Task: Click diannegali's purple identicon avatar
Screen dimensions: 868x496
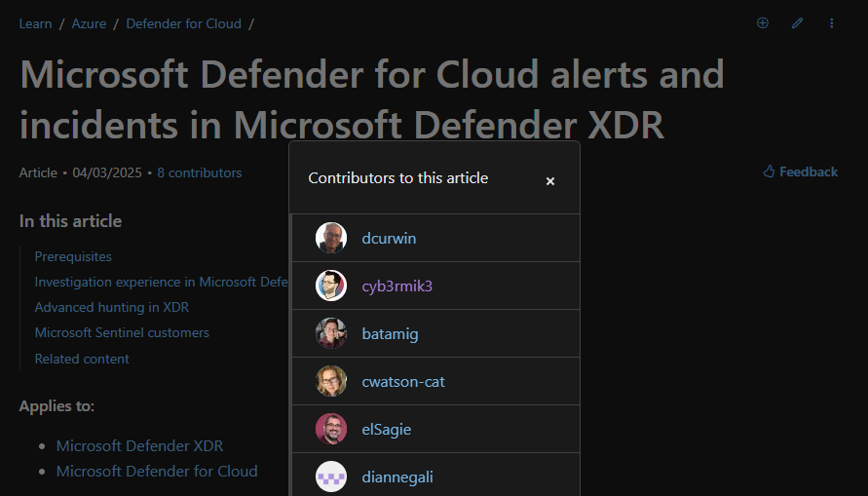Action: (x=331, y=477)
